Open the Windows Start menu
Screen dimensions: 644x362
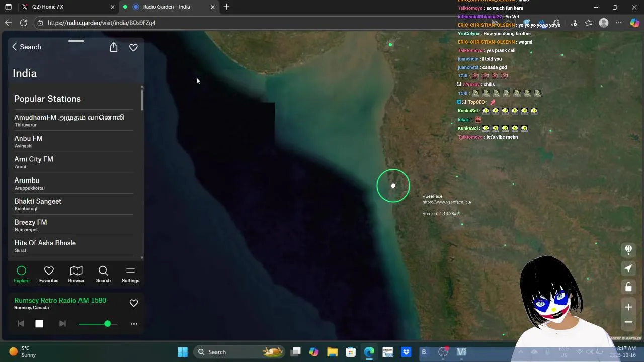[183, 352]
